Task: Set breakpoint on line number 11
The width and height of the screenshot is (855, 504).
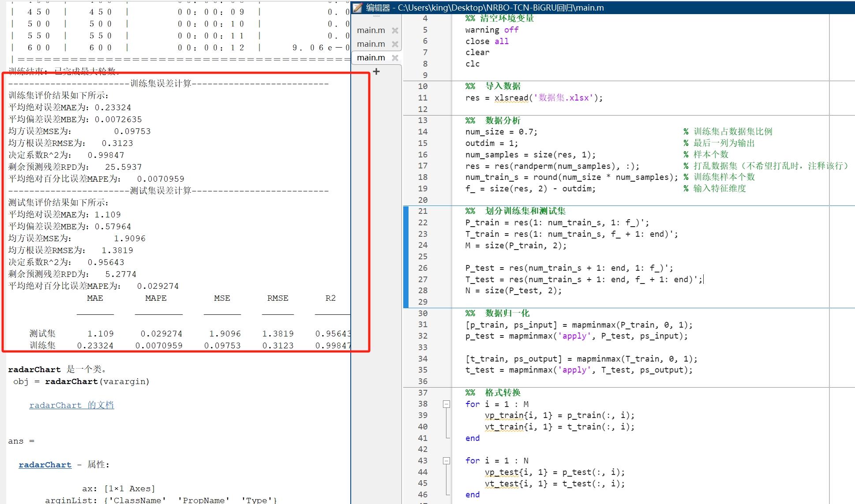Action: tap(423, 98)
